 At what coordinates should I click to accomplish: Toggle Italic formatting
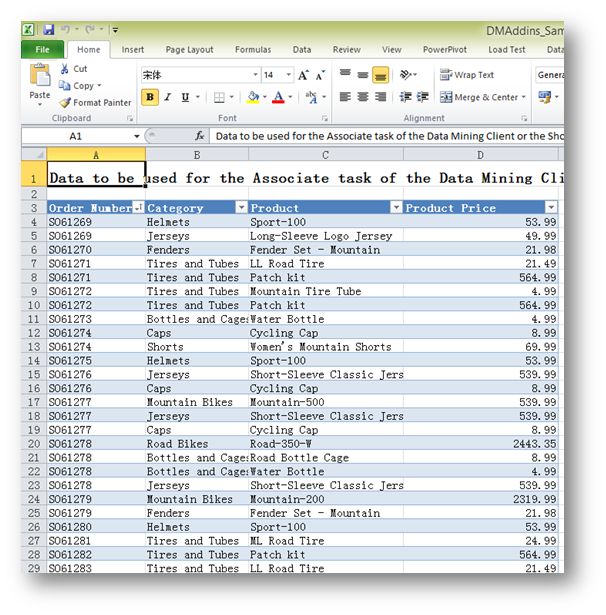168,97
